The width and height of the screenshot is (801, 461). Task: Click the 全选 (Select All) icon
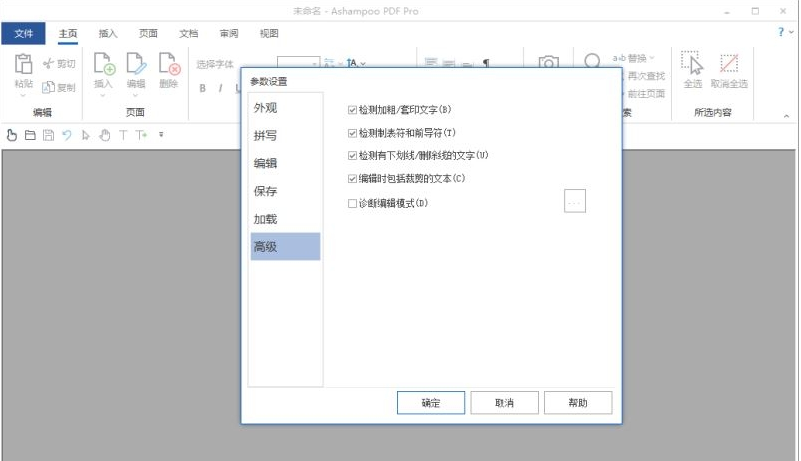pyautogui.click(x=692, y=63)
